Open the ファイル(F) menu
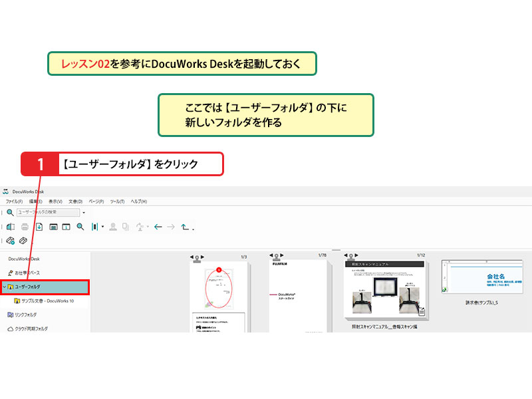This screenshot has width=532, height=399. click(x=14, y=201)
